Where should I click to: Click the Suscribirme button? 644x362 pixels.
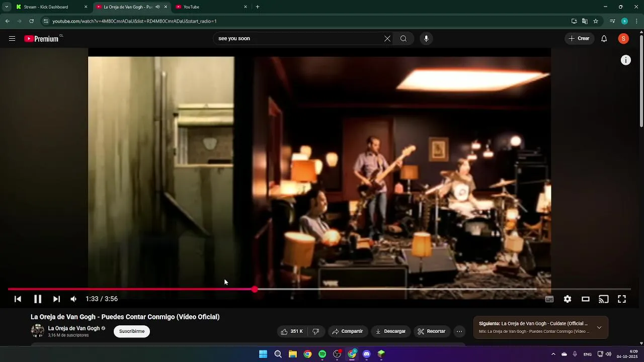tap(132, 331)
